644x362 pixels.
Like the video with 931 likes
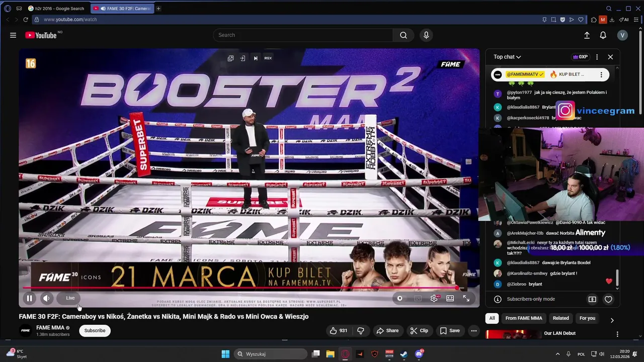click(339, 330)
